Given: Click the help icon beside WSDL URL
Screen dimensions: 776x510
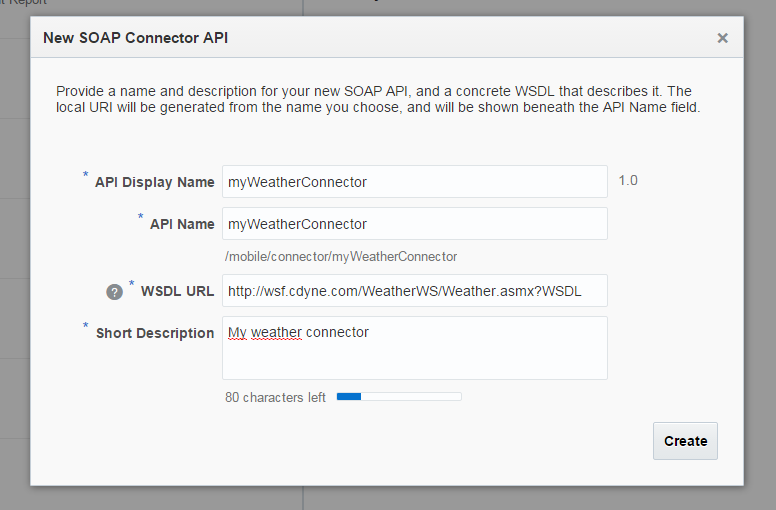Looking at the screenshot, I should 115,292.
